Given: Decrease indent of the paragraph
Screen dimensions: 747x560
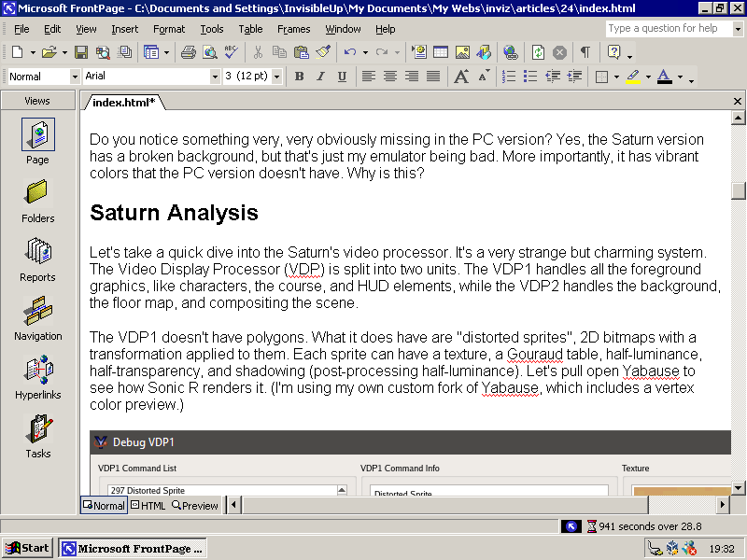Looking at the screenshot, I should 553,77.
